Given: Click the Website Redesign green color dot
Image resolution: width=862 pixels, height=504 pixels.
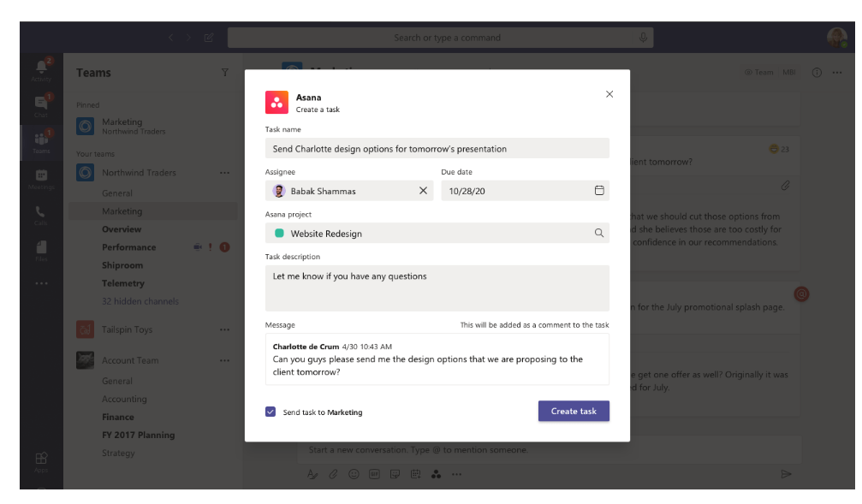Looking at the screenshot, I should (279, 233).
